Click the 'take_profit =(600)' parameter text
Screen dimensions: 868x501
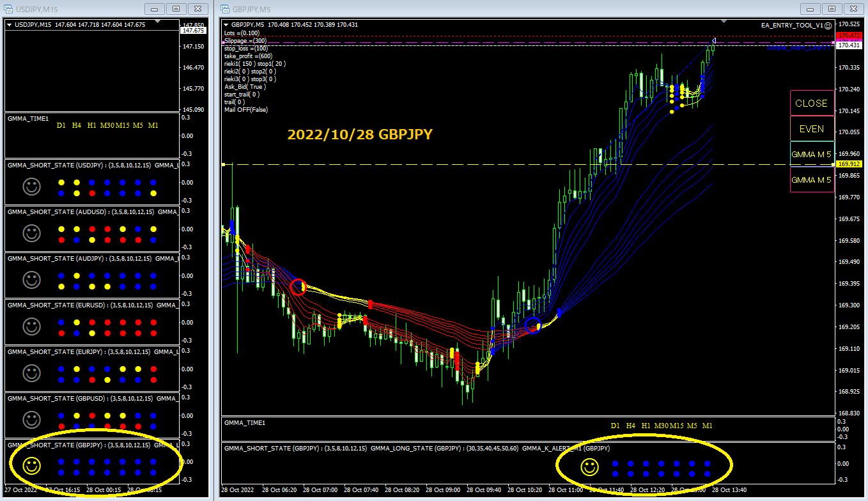click(247, 56)
